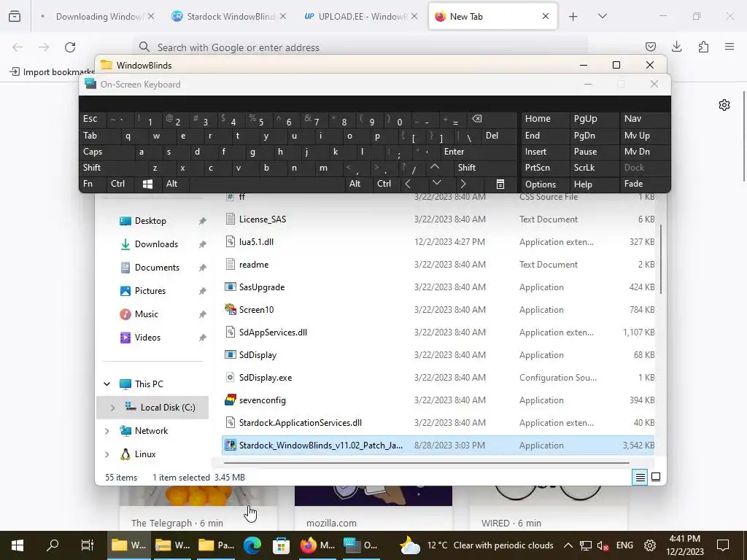The image size is (747, 560).
Task: Select the sevenconfig application file
Action: [x=438, y=400]
